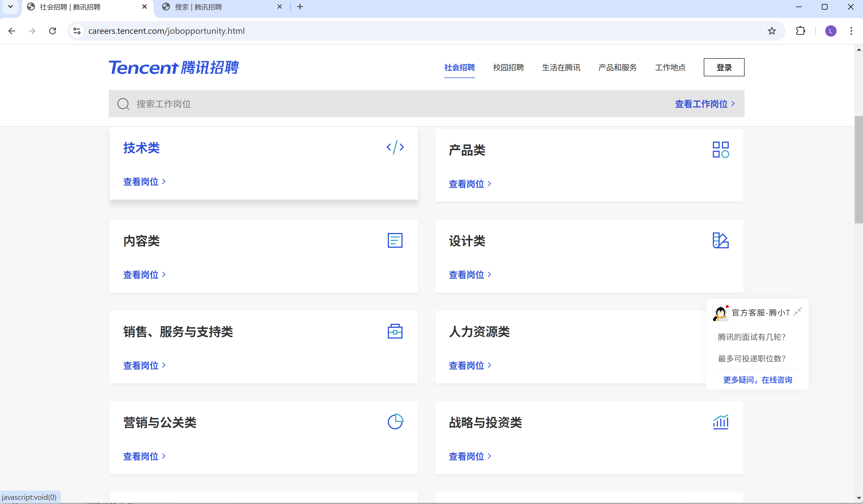This screenshot has width=863, height=504.
Task: Open 更多疑问，在线咨询 link
Action: pos(757,380)
